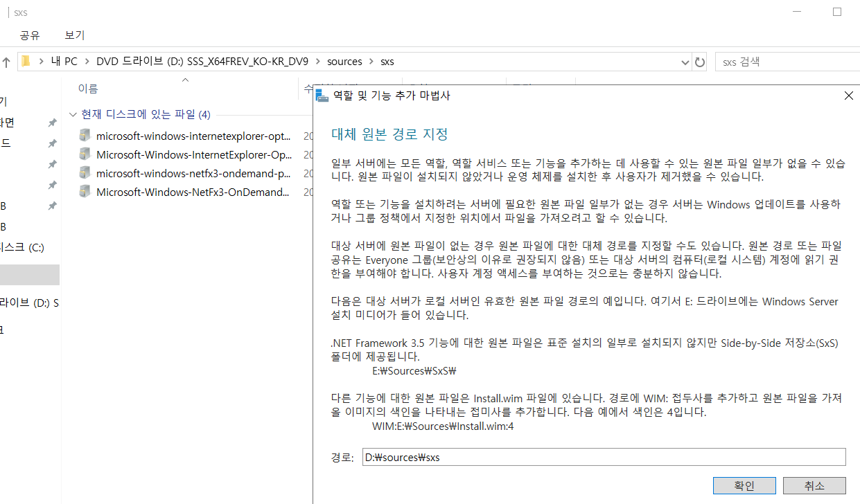Screen dimensions: 860x504
Task: Maximize the sxs Explorer window
Action: [837, 12]
